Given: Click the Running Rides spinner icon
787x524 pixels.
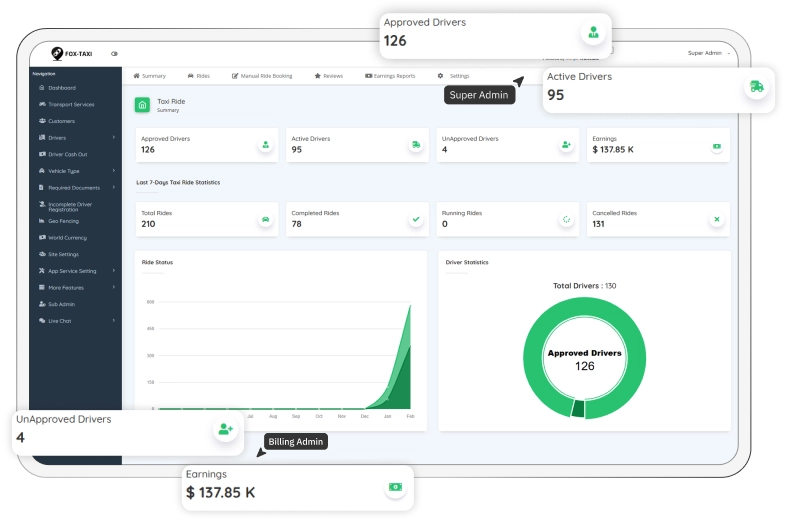Looking at the screenshot, I should [x=566, y=219].
